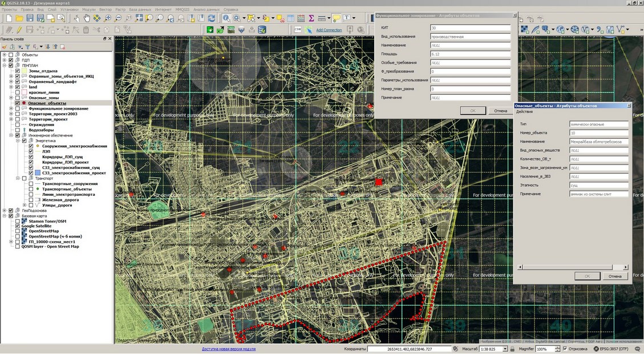Viewport: 644px width, 354px height.
Task: Click the Save Project icon
Action: [x=30, y=18]
